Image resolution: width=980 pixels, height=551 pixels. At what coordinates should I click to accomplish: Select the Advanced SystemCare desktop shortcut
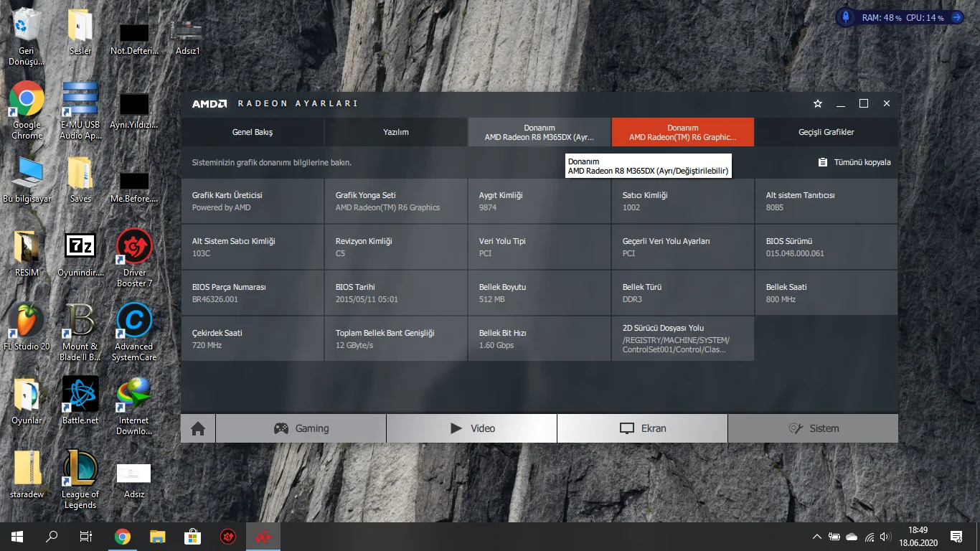click(134, 332)
